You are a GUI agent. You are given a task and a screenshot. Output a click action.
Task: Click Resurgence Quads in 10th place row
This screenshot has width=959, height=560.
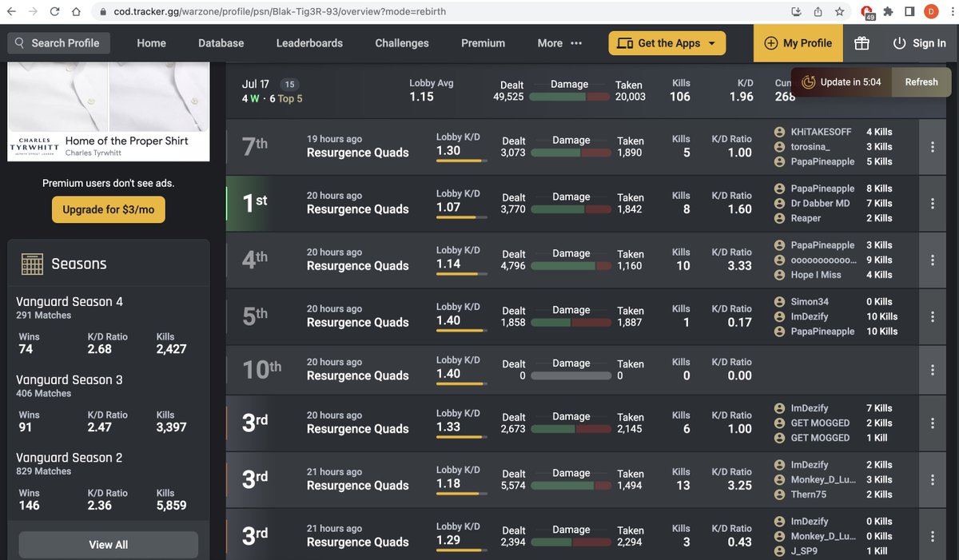click(x=358, y=375)
